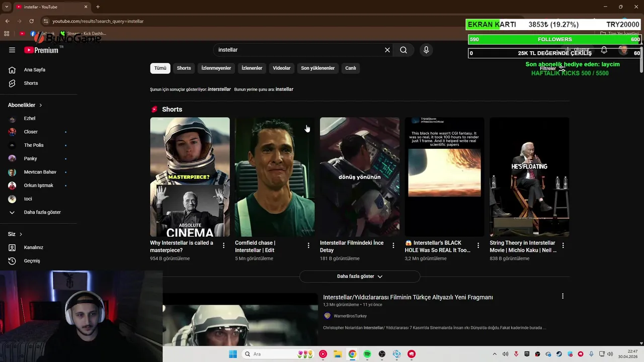Image resolution: width=644 pixels, height=362 pixels.
Task: Open 'Interstellar Filmindeki İnce Detay' short thumbnail
Action: (360, 177)
